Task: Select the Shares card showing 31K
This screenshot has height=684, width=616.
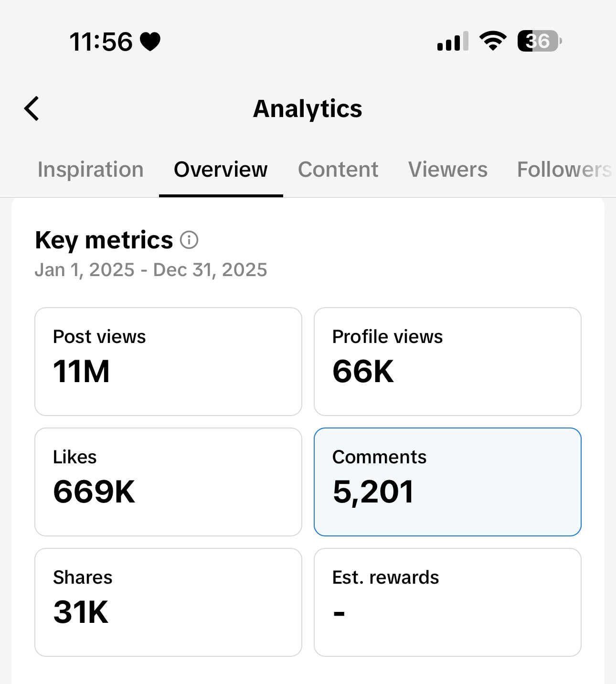Action: click(x=168, y=601)
